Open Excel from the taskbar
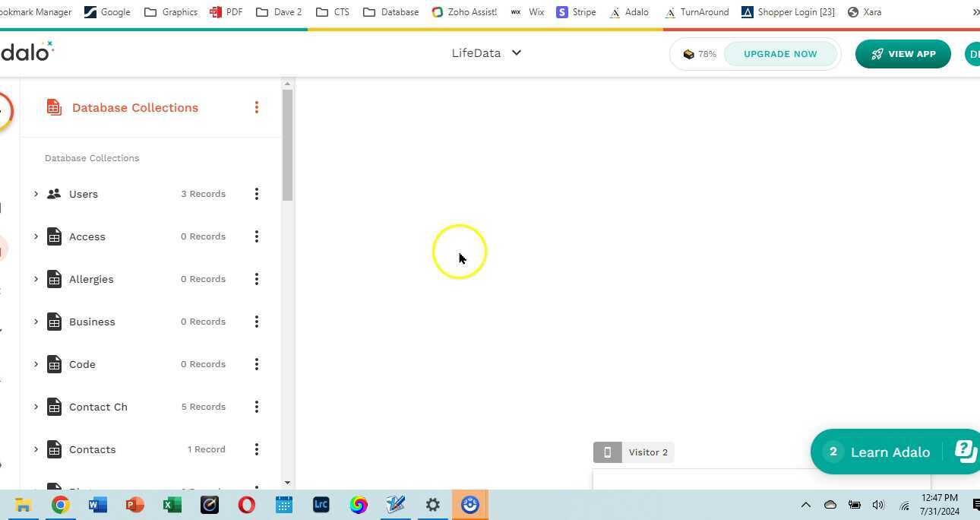 tap(172, 505)
